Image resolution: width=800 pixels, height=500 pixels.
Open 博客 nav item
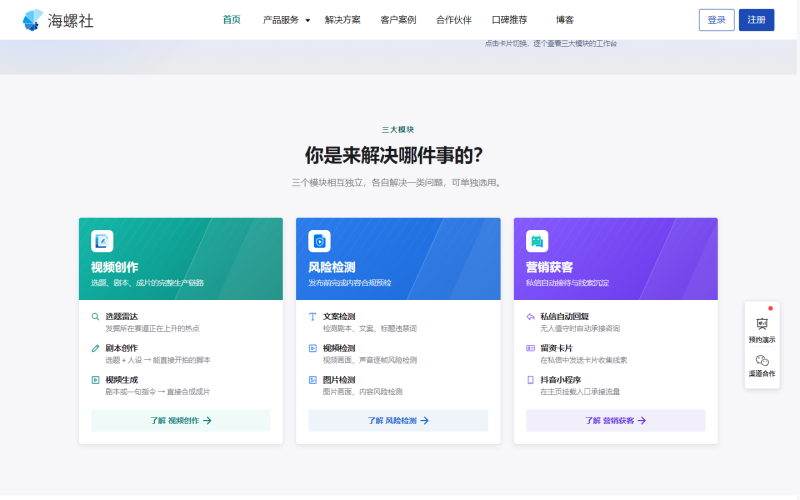pos(565,20)
